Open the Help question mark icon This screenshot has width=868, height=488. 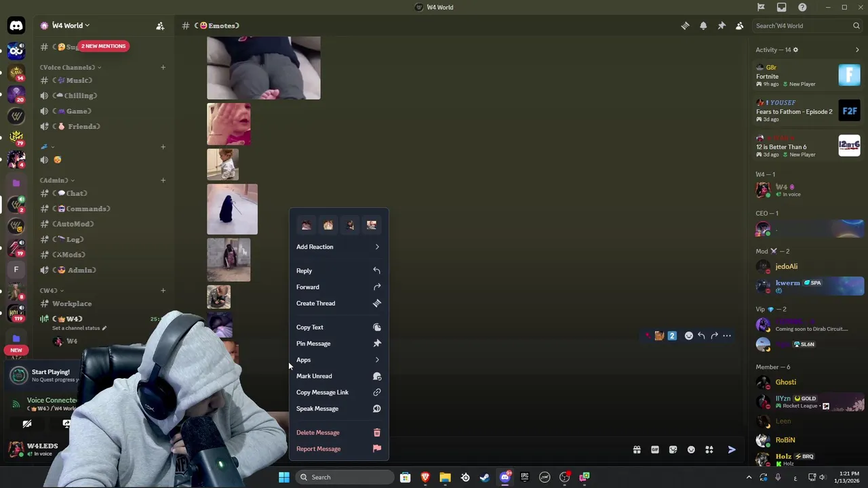[x=803, y=7]
